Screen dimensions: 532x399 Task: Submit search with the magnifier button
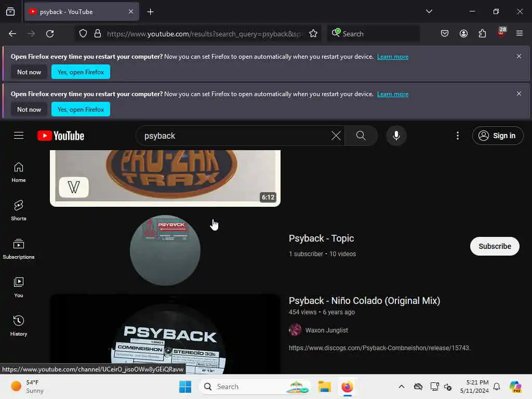point(361,136)
